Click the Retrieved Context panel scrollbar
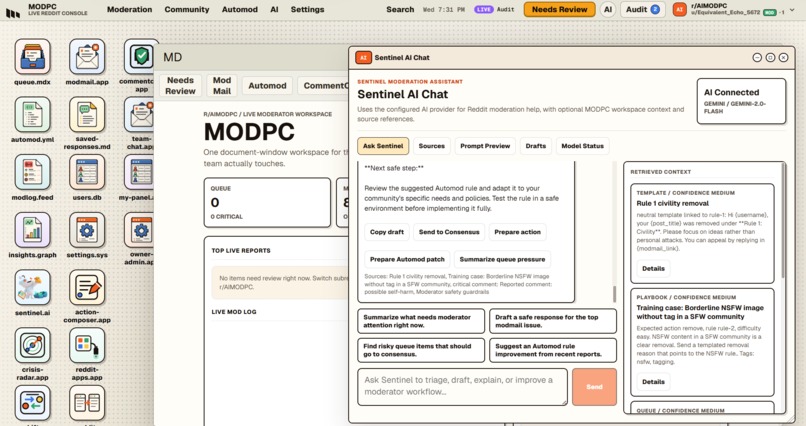806x426 pixels. [783, 221]
